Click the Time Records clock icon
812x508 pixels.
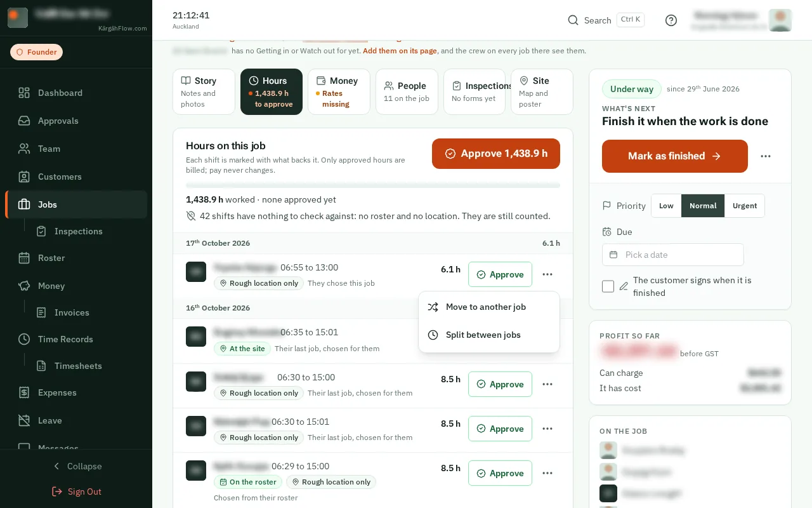click(24, 339)
